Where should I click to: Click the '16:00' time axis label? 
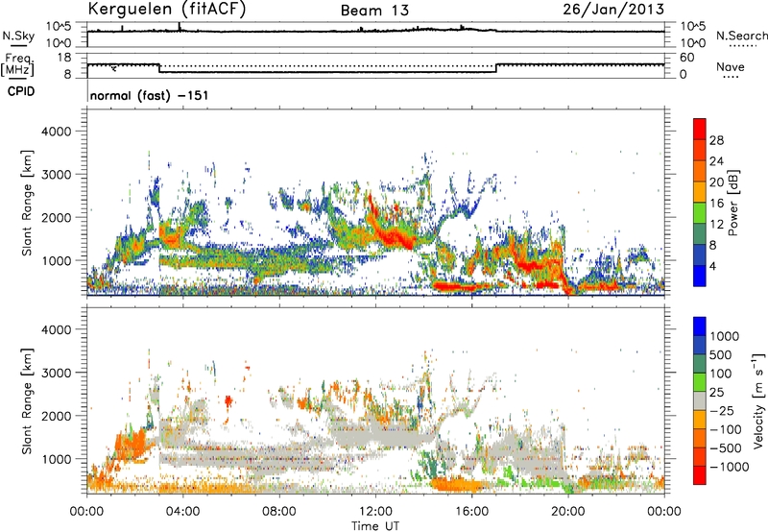(471, 512)
